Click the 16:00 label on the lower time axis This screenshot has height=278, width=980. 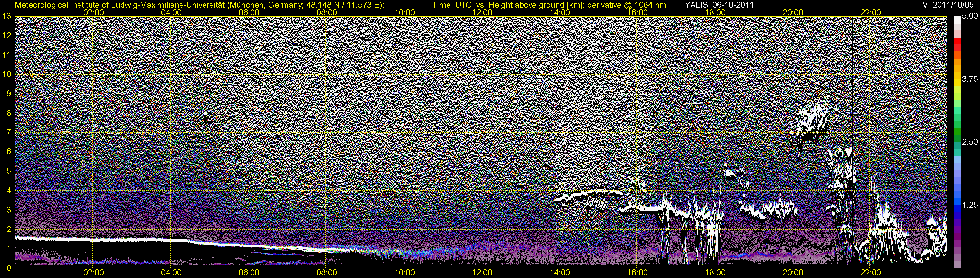638,273
